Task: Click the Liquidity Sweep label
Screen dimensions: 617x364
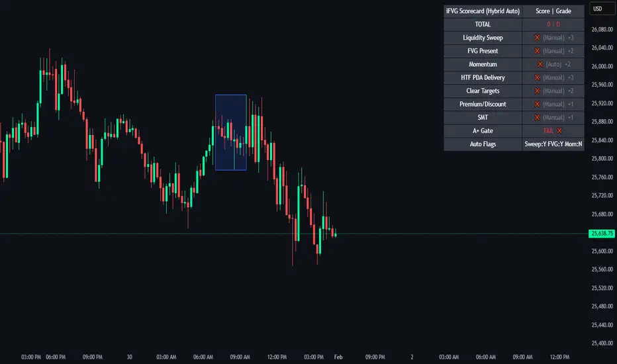Action: (x=483, y=38)
